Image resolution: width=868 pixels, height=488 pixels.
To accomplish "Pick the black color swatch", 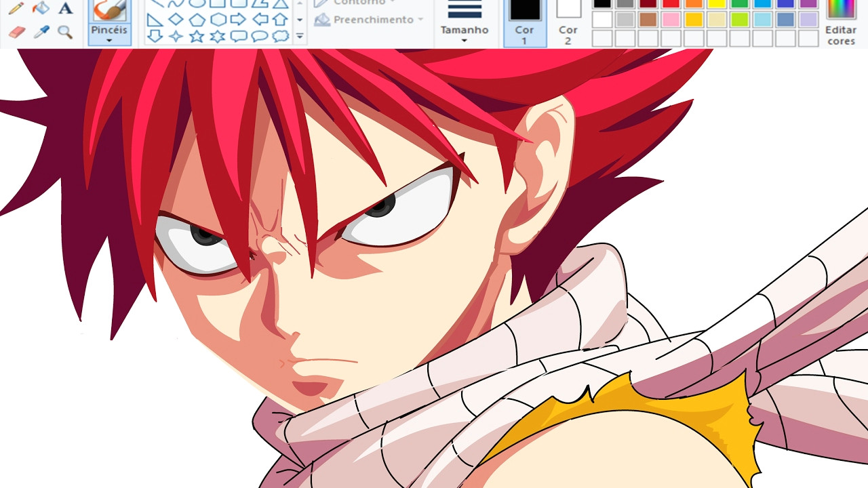I will [x=602, y=3].
